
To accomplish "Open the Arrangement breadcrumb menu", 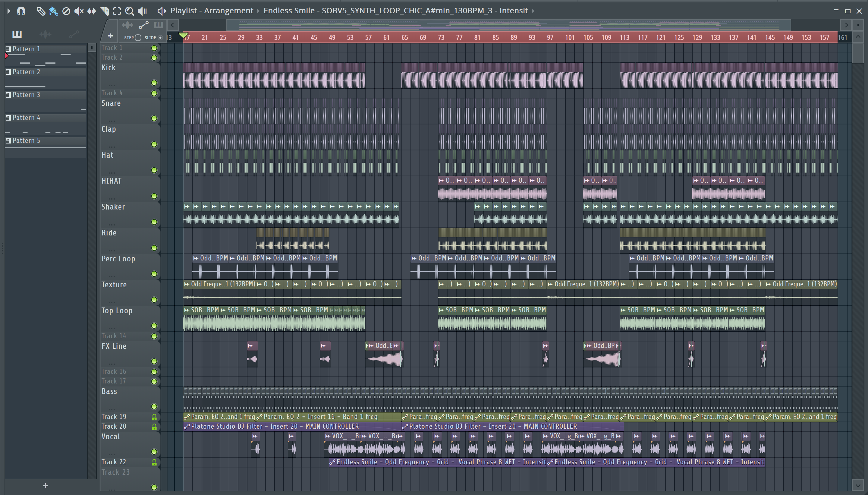I will 228,11.
